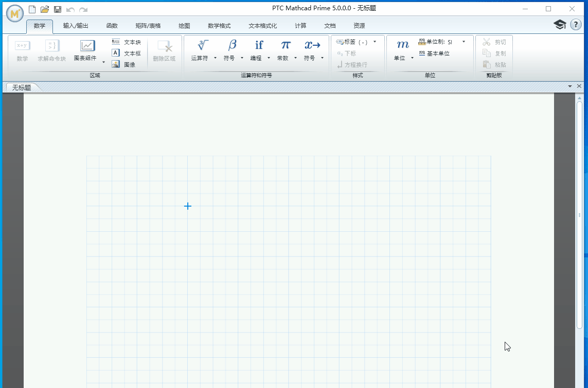Switch to the 绘图 ribbon tab
This screenshot has height=388, width=588.
point(184,26)
